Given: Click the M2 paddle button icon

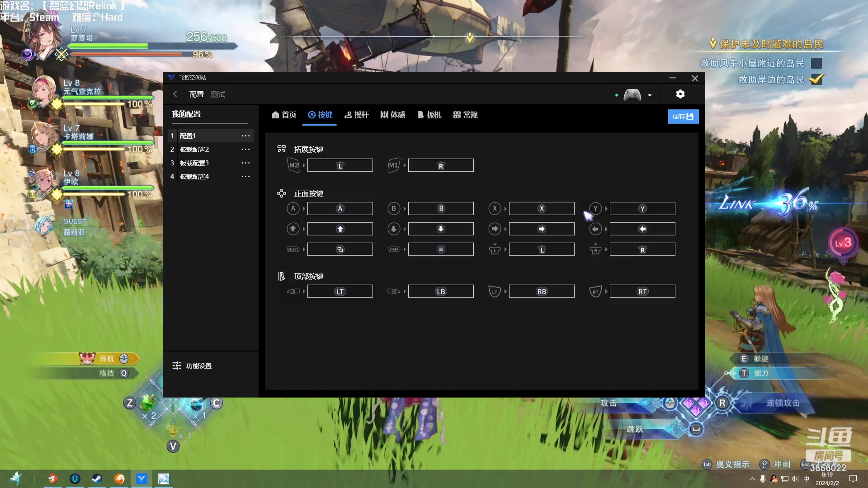Looking at the screenshot, I should pyautogui.click(x=293, y=165).
